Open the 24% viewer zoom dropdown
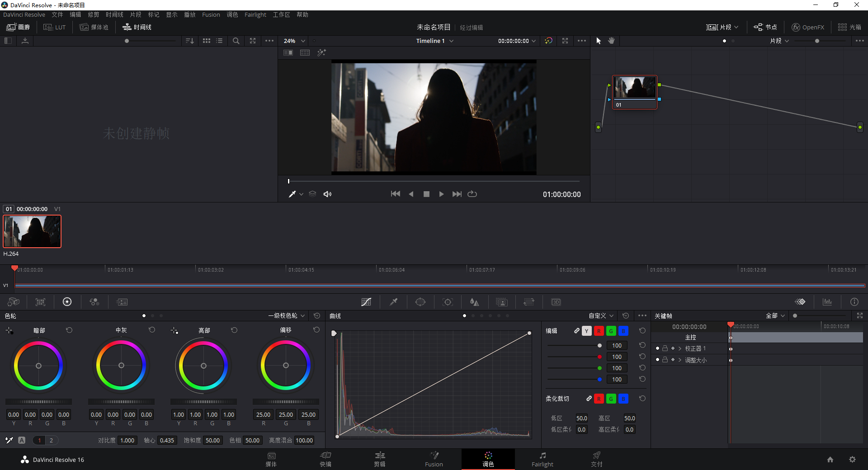Viewport: 868px width, 470px height. (x=294, y=41)
